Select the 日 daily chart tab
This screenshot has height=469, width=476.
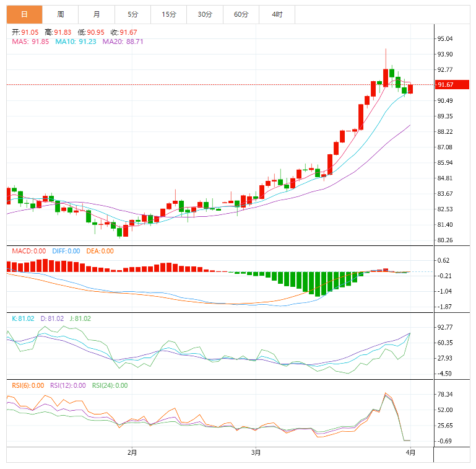pos(24,14)
